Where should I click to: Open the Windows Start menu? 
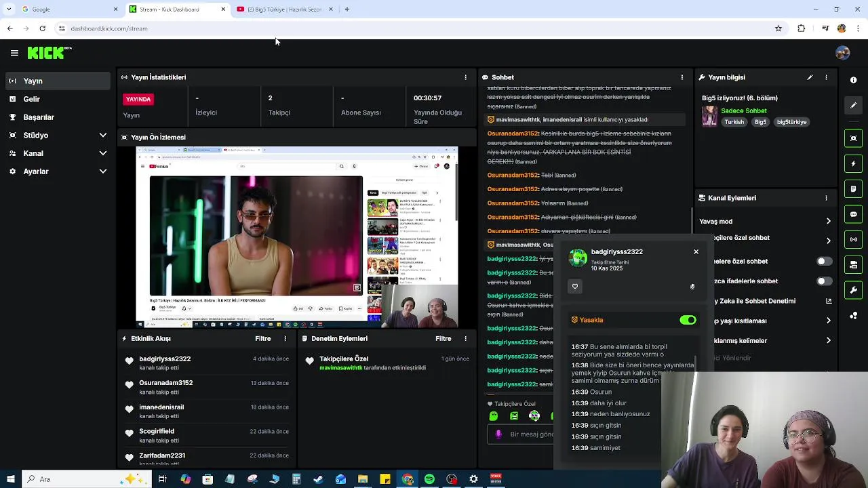[x=9, y=479]
